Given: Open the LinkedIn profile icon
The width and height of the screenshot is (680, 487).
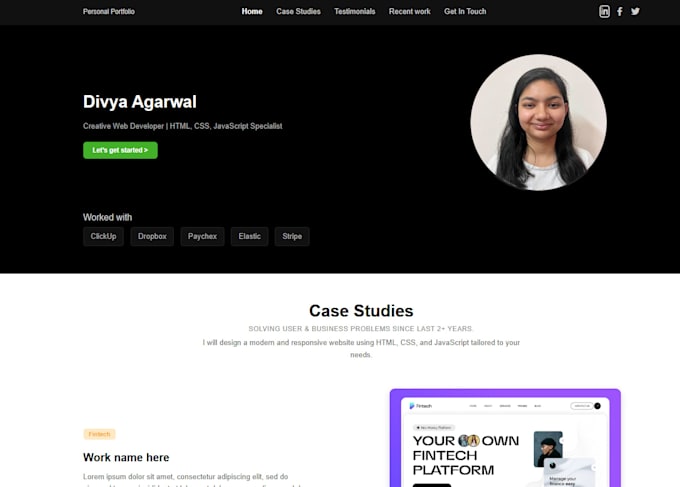Looking at the screenshot, I should click(x=604, y=12).
